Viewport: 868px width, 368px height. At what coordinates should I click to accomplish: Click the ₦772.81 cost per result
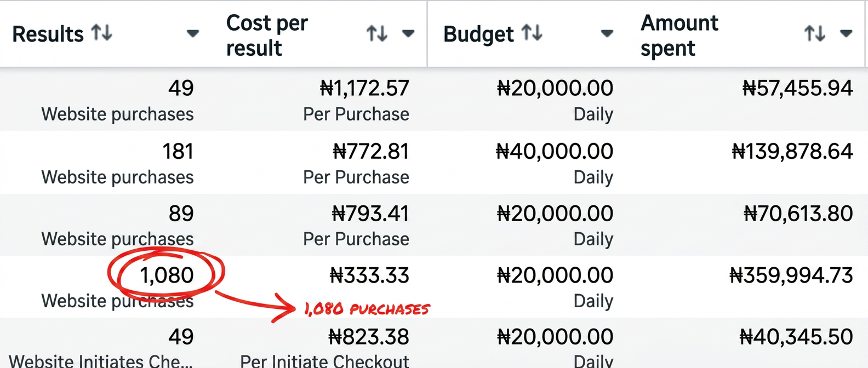371,151
